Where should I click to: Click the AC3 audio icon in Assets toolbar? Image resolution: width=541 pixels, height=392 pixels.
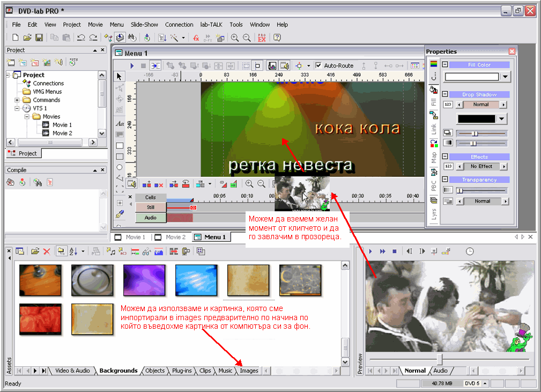point(122,252)
